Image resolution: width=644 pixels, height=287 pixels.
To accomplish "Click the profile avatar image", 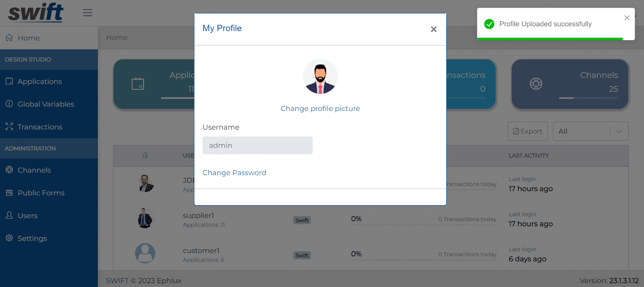I will coord(320,76).
